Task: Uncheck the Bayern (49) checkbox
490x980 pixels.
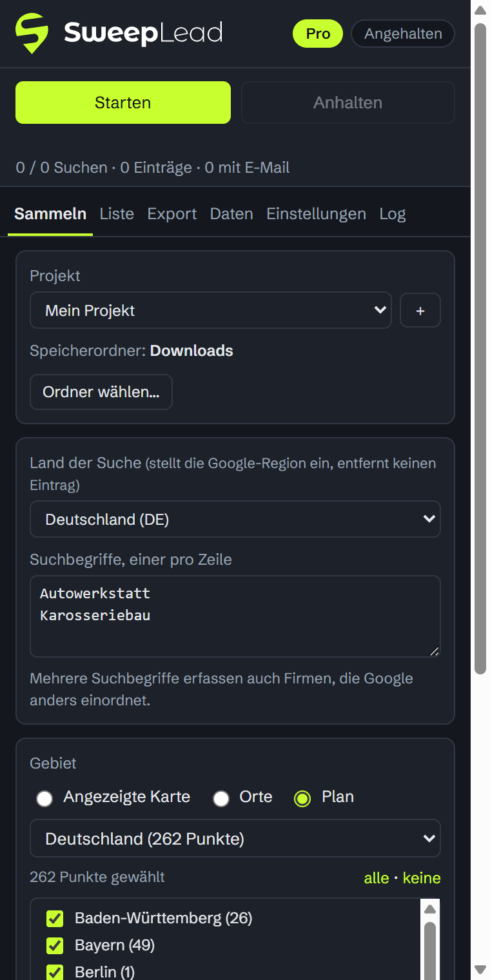Action: click(x=55, y=946)
